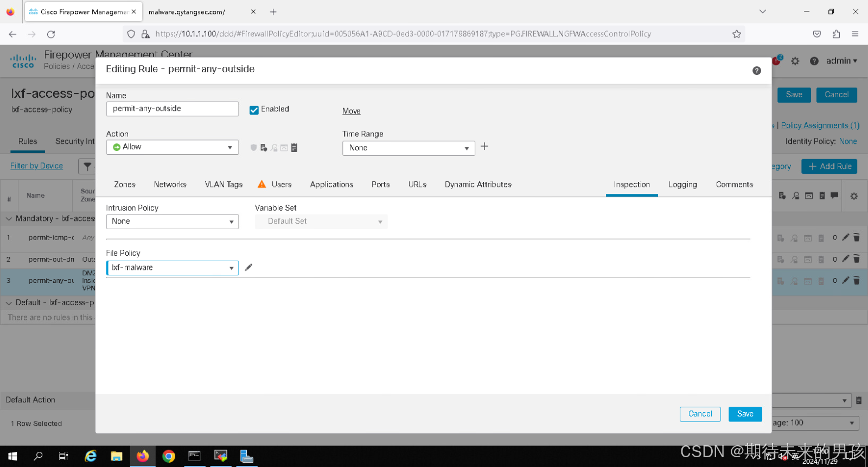868x467 pixels.
Task: Delete permit-any-outside row trash icon
Action: tap(857, 281)
